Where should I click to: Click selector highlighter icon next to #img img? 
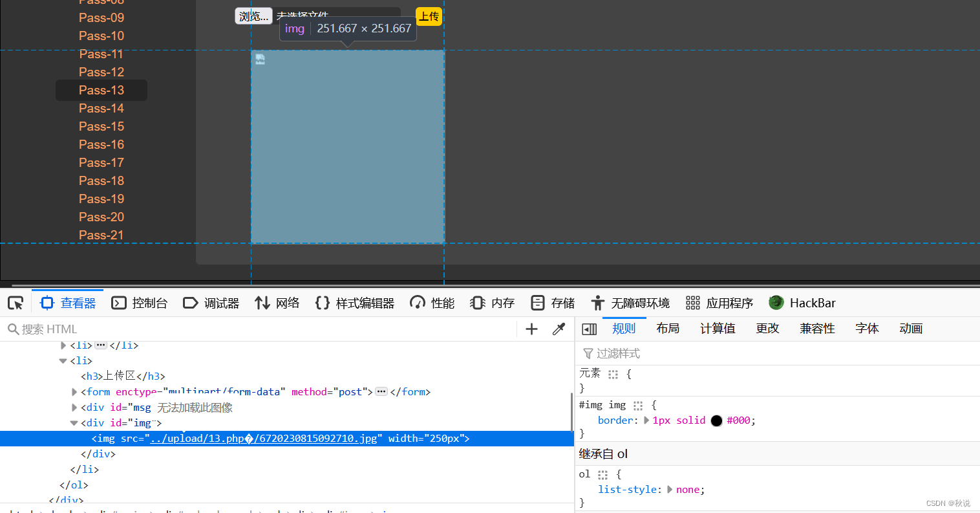click(638, 406)
